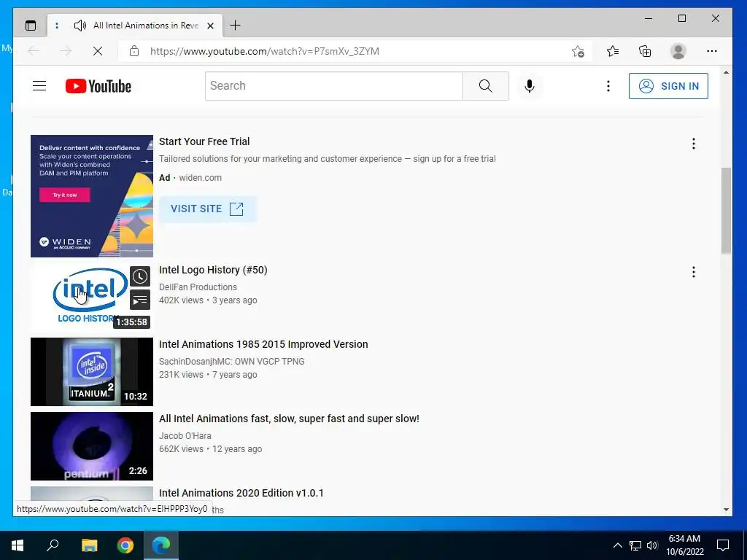Image resolution: width=747 pixels, height=560 pixels.
Task: Open a new Edge tab
Action: [236, 26]
